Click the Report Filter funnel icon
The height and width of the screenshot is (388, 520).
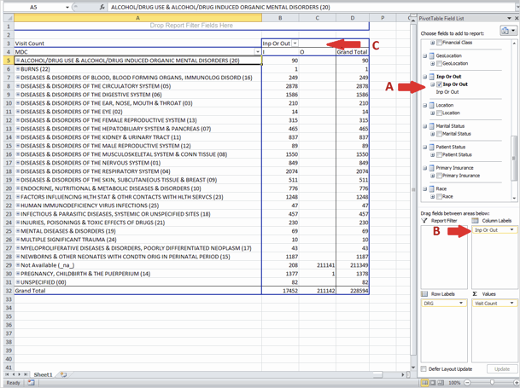424,221
